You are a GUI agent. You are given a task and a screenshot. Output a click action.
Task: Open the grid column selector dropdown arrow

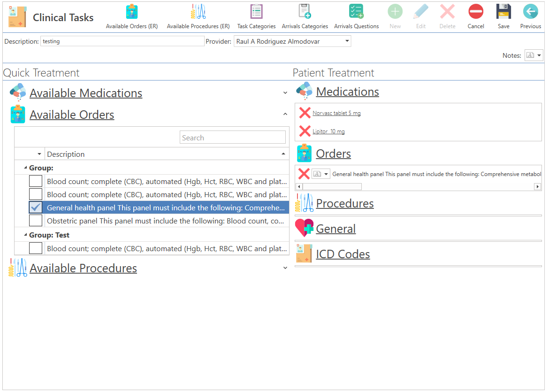[x=39, y=154]
